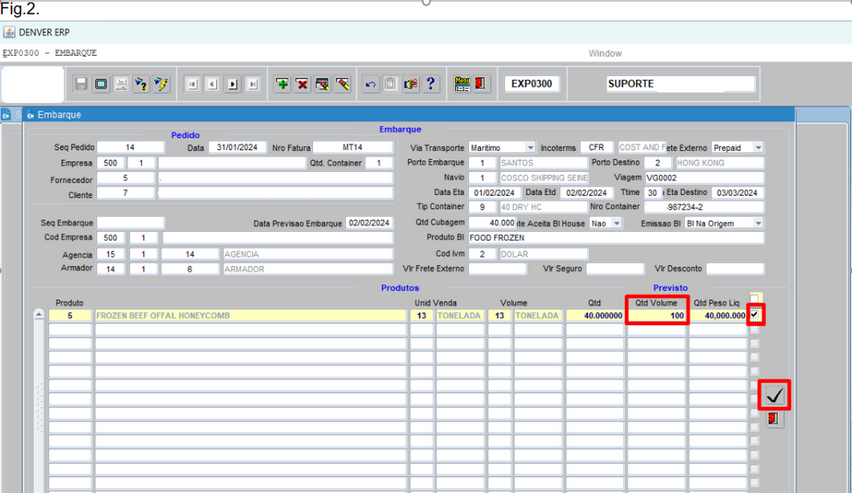Click the Save diskette toolbar icon
The image size is (852, 493).
coord(81,85)
